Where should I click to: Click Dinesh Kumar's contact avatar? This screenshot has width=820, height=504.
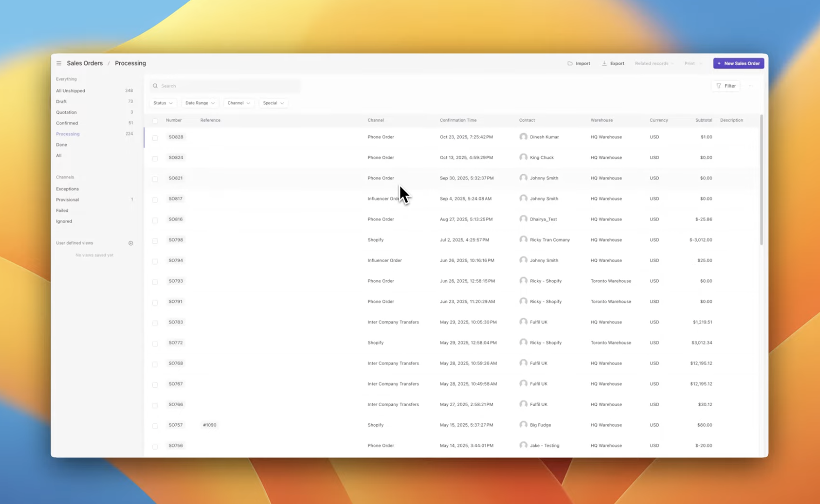(x=523, y=137)
